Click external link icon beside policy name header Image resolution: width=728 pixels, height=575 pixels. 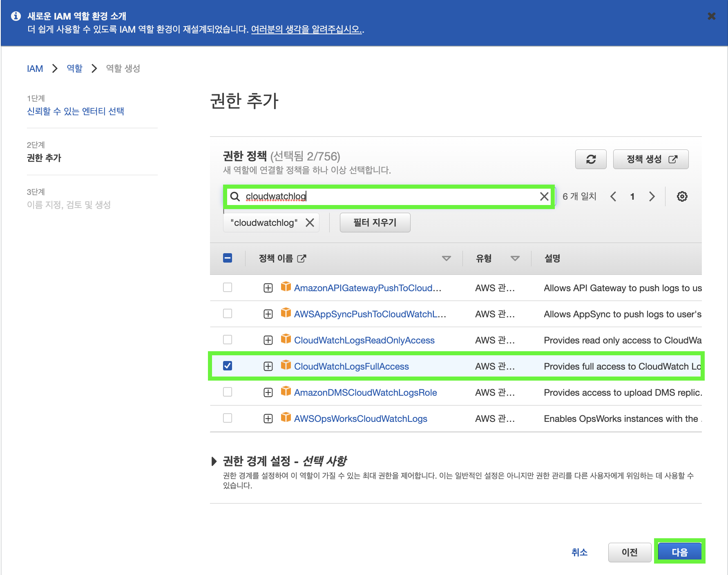(301, 259)
